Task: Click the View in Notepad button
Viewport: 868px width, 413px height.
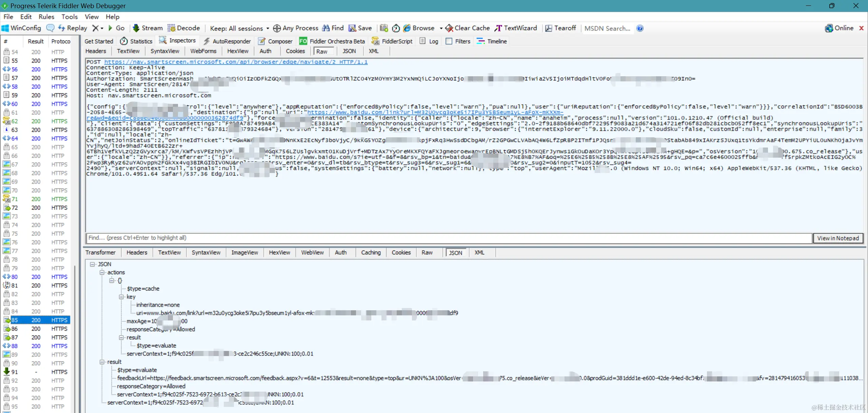Action: tap(837, 238)
